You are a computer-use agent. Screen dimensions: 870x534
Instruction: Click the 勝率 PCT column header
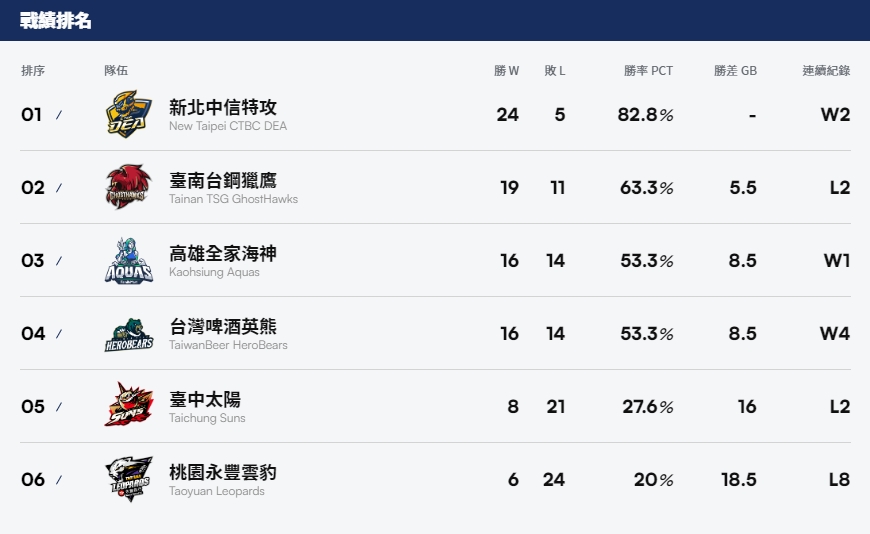pos(648,71)
